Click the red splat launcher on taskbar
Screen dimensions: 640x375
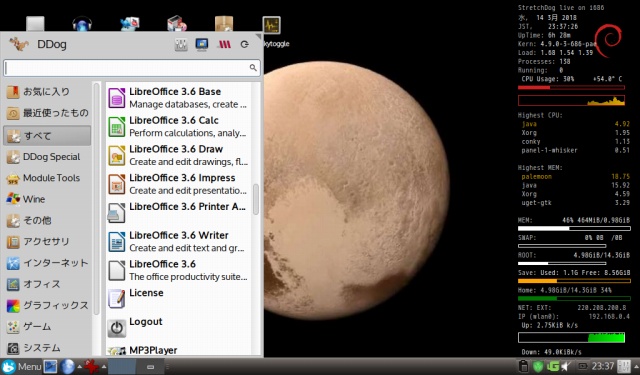(92, 366)
